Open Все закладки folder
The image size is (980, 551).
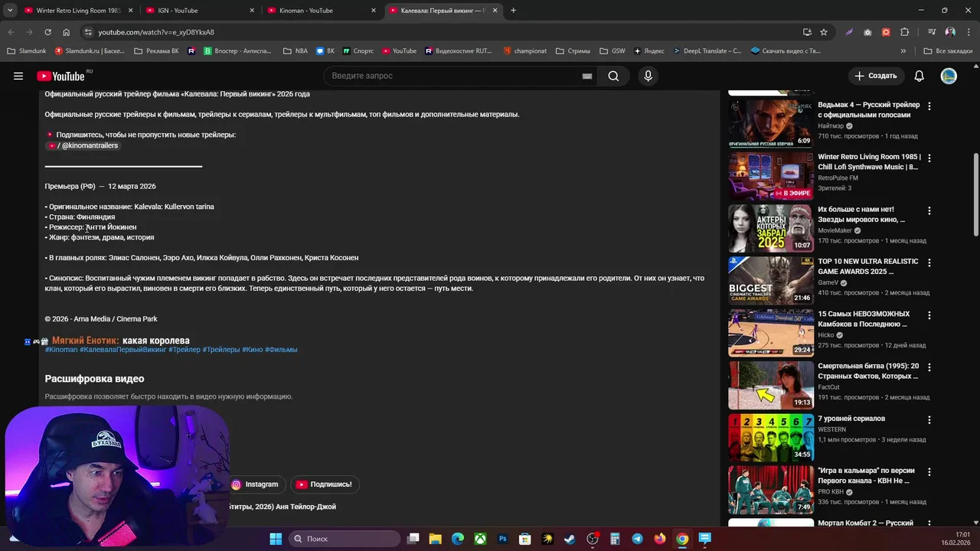(x=948, y=51)
